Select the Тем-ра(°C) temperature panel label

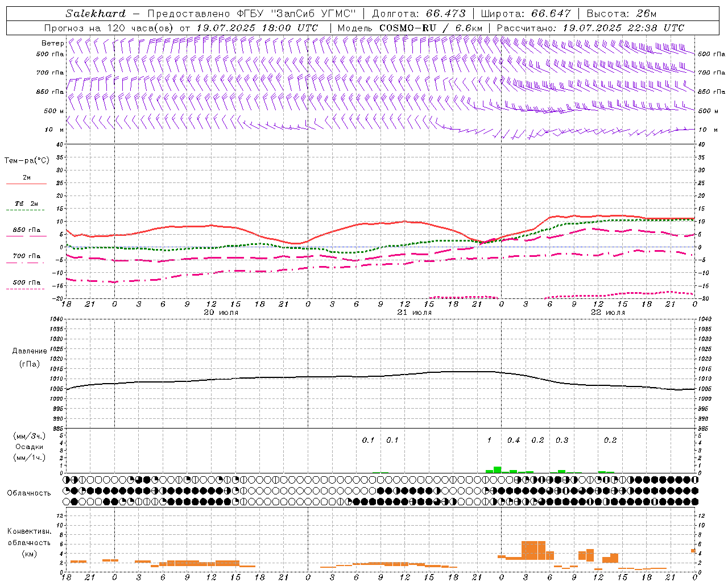(27, 161)
